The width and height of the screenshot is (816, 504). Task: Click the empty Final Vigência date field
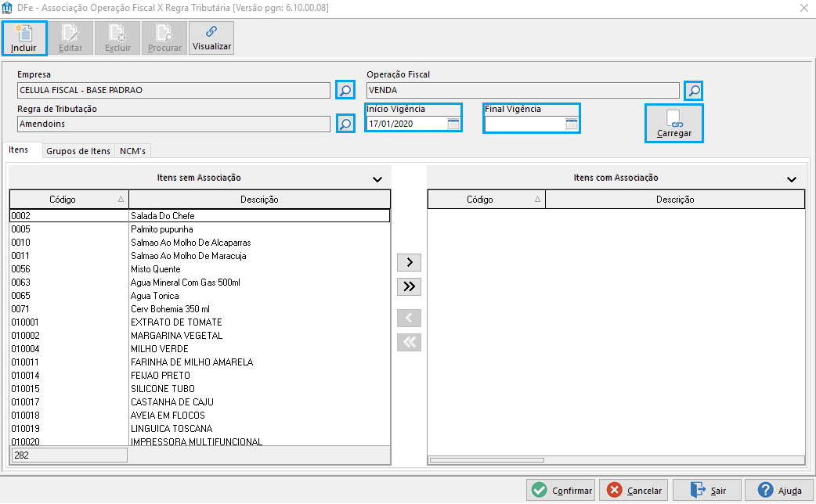click(x=525, y=124)
